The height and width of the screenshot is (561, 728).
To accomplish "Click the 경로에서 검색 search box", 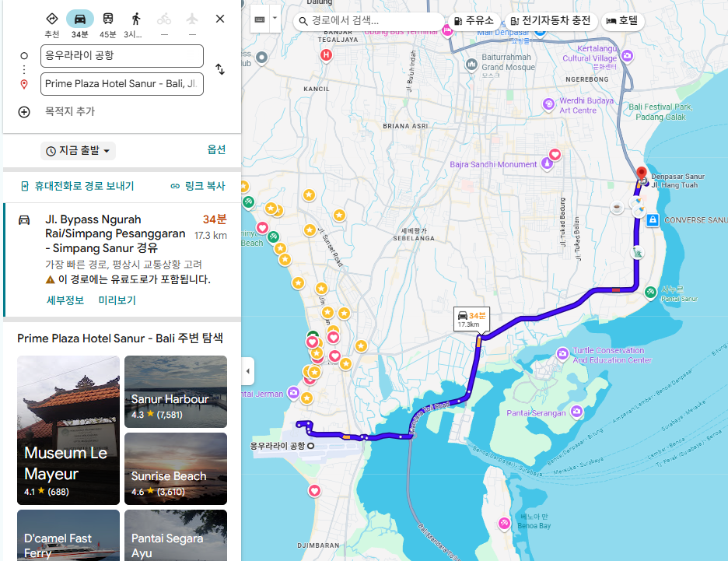I will tap(369, 21).
